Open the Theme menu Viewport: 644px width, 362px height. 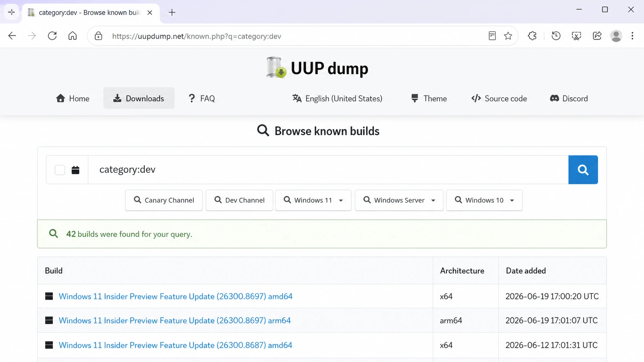click(x=429, y=98)
